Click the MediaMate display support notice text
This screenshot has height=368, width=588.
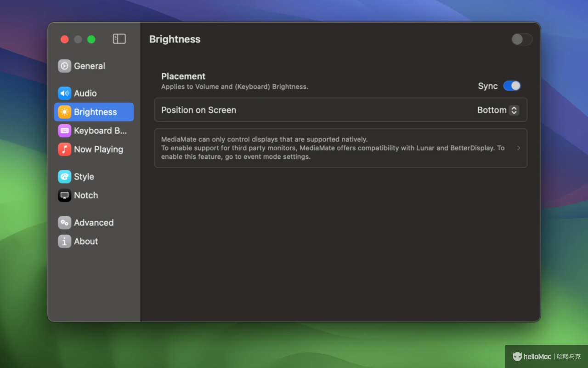point(333,148)
